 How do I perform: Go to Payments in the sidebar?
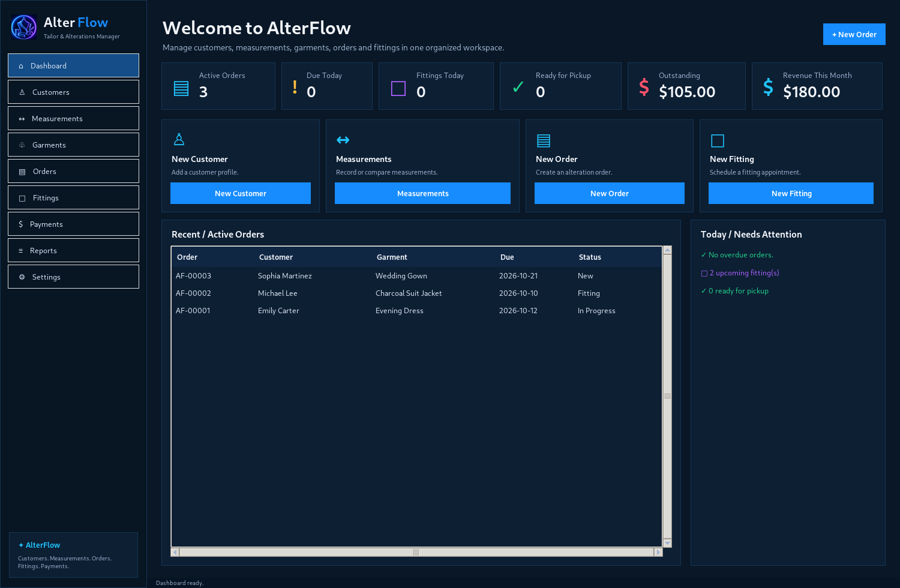click(73, 224)
